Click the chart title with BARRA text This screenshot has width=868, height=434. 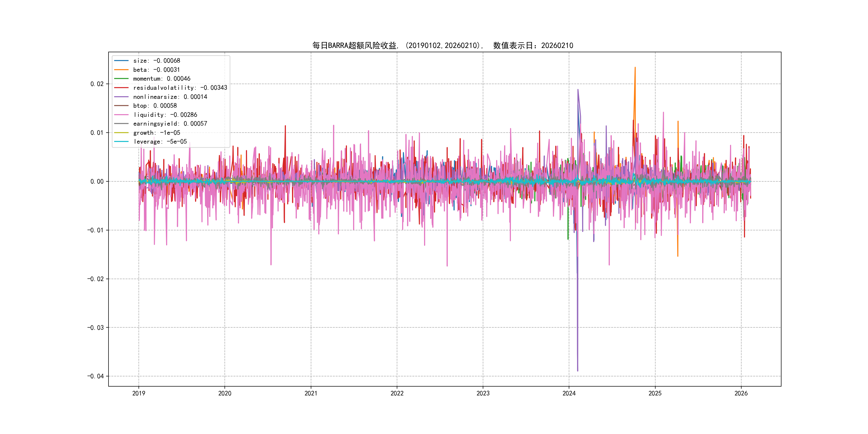pos(442,46)
